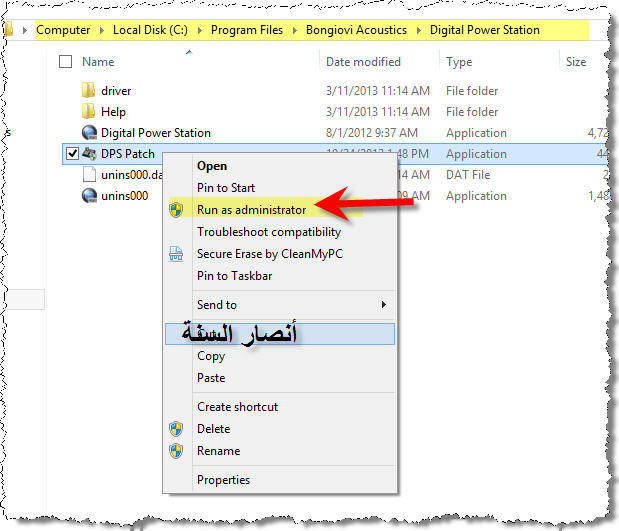Viewport: 619px width, 531px height.
Task: Click the Help folder icon
Action: (x=88, y=111)
